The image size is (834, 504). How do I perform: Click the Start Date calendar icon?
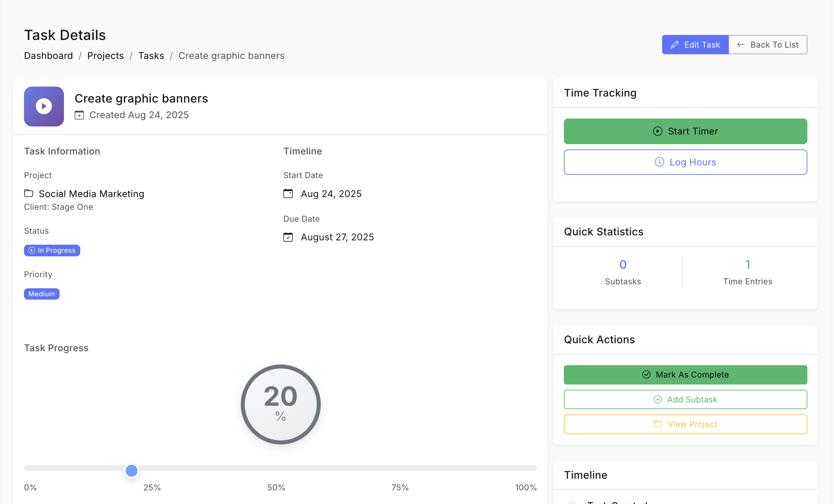point(288,193)
